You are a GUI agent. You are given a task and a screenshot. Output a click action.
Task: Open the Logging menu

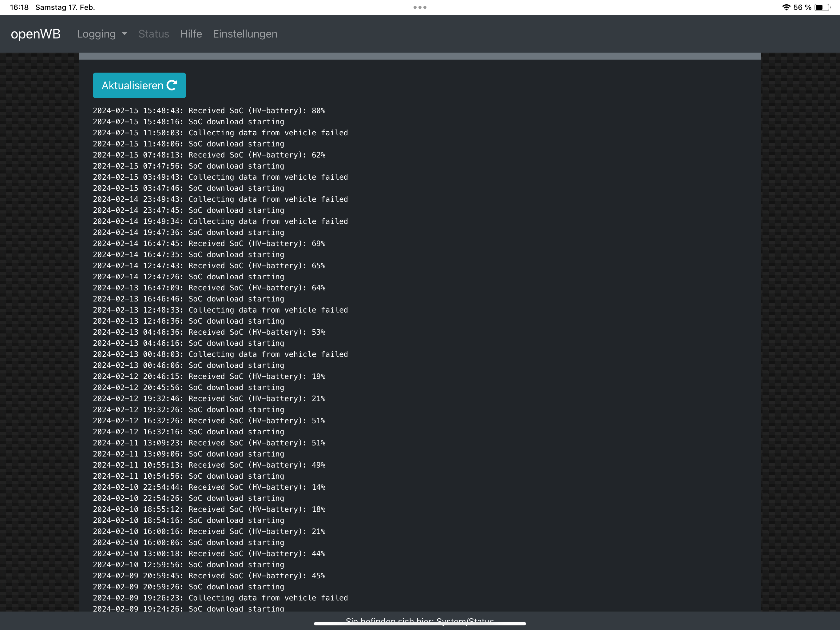(97, 34)
